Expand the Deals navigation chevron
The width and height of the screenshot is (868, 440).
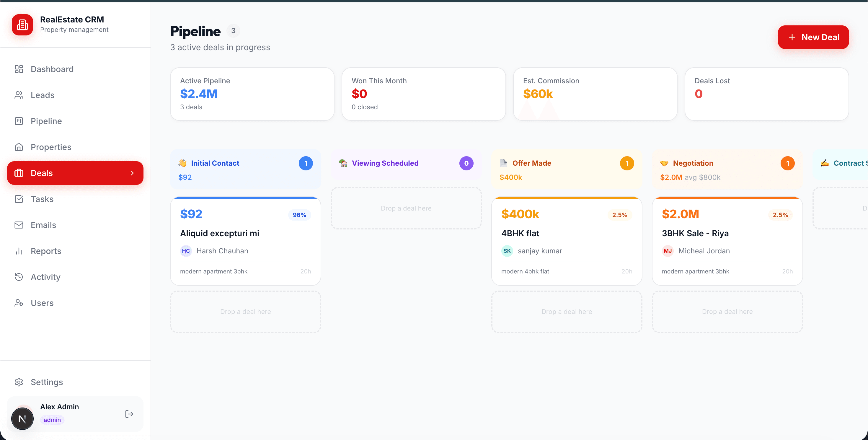[132, 173]
